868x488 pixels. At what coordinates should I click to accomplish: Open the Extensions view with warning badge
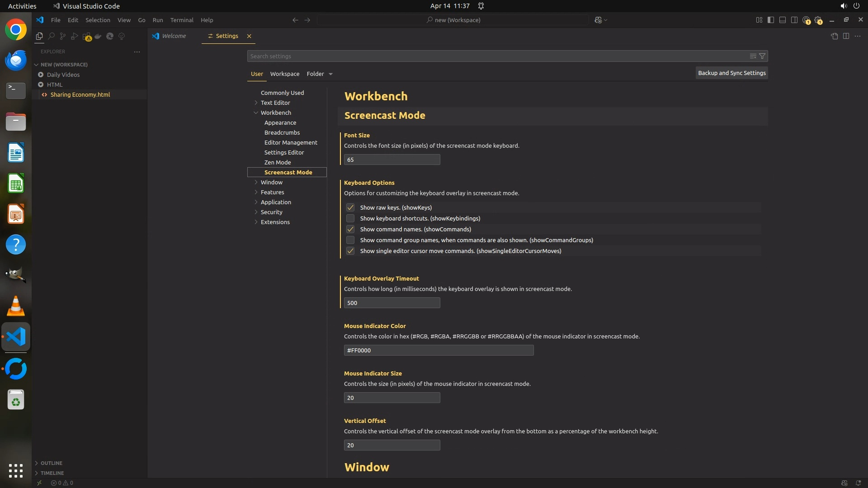(87, 36)
